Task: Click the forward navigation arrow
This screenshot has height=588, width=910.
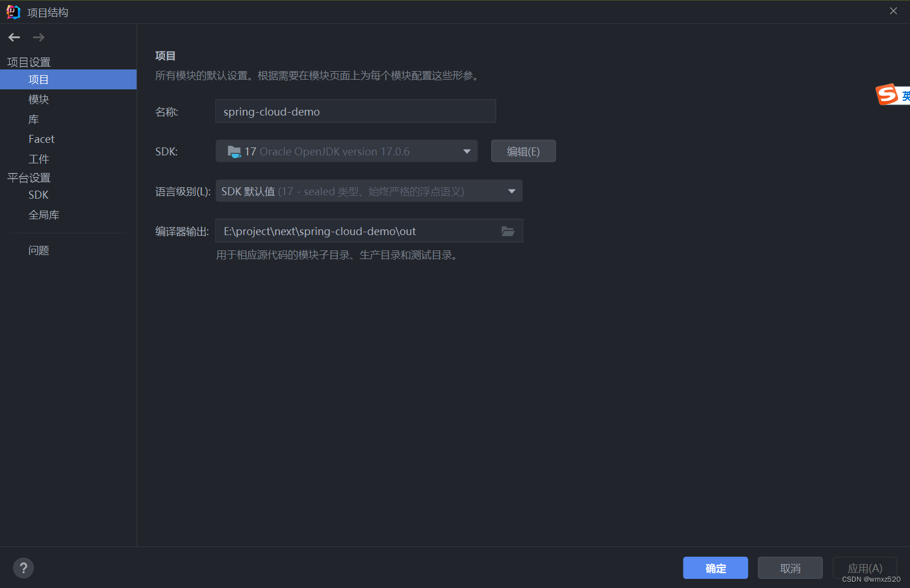Action: [39, 38]
